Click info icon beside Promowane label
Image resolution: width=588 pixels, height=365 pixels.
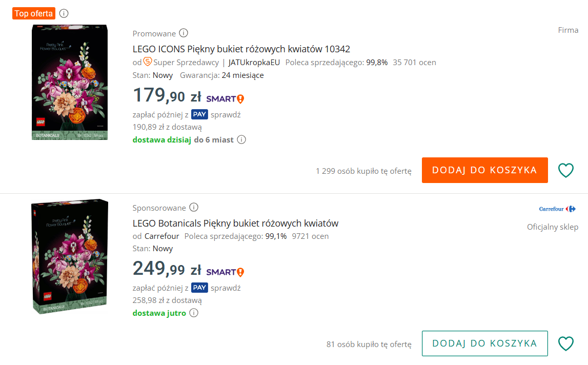coord(184,33)
